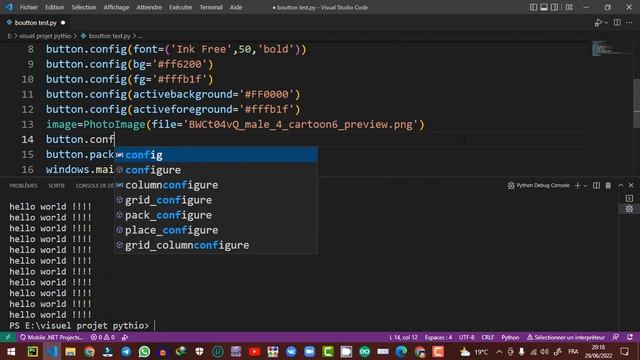Image resolution: width=640 pixels, height=360 pixels.
Task: Open the Sélection menu
Action: click(84, 7)
